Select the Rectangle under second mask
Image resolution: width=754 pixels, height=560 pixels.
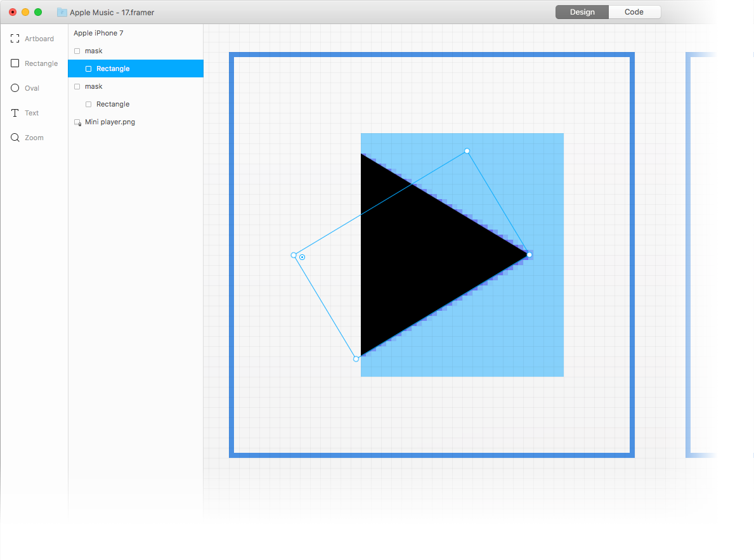(136, 105)
